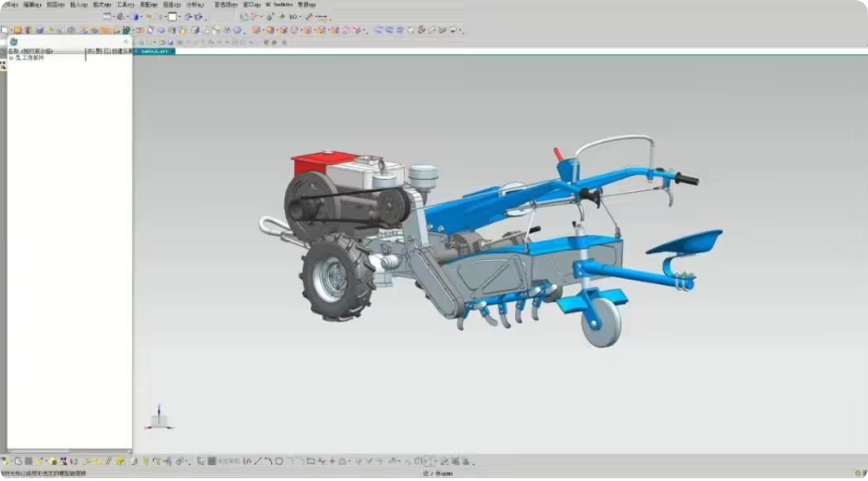Click the navigator icon atop the side panel
The height and width of the screenshot is (481, 868).
(x=13, y=41)
